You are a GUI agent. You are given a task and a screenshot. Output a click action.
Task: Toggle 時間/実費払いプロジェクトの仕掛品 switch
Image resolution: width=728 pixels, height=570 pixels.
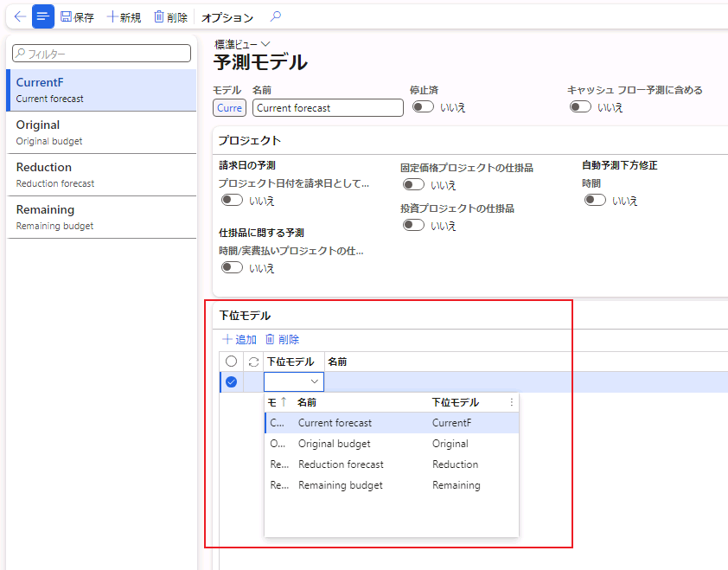(x=232, y=267)
